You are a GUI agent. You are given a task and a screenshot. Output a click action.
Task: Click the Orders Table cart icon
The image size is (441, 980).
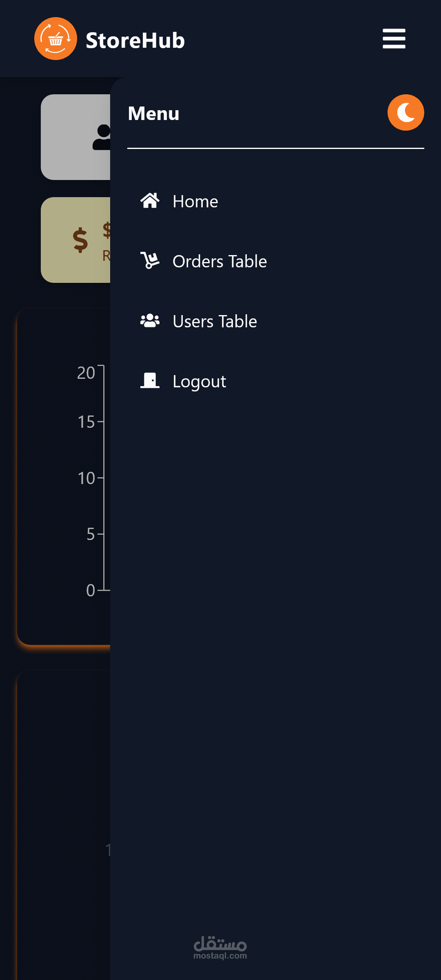tap(150, 260)
